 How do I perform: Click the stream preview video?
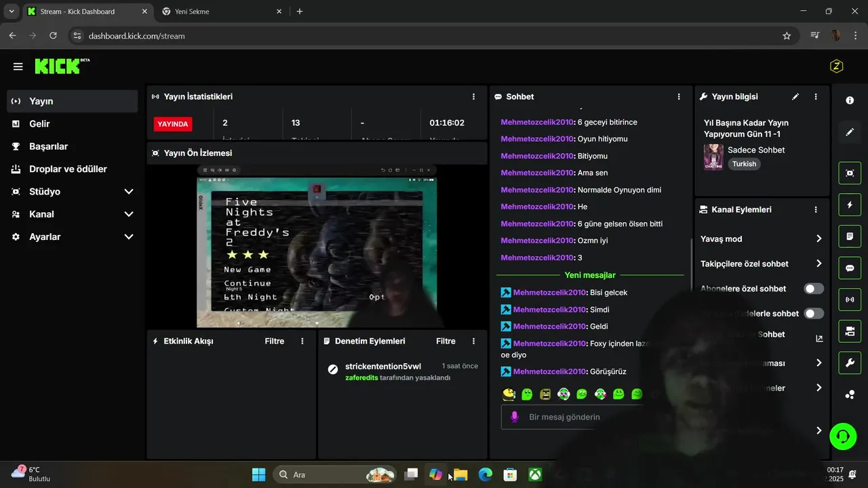click(x=317, y=247)
